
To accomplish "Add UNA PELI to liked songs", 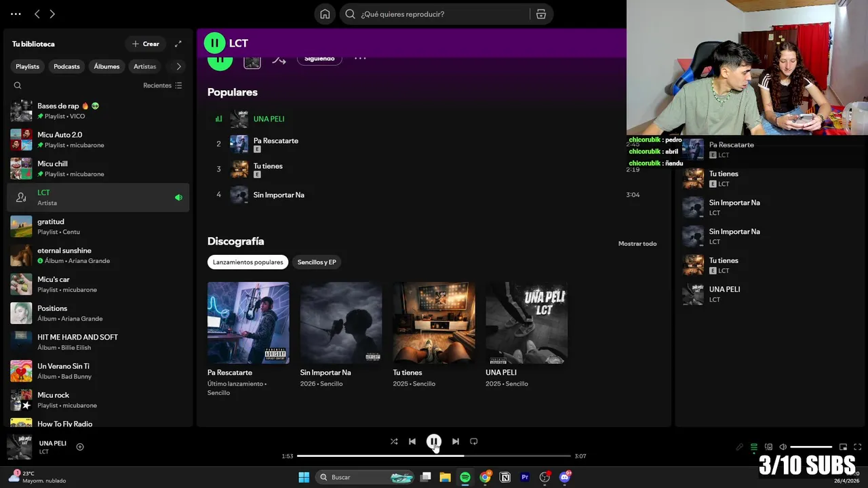I will pyautogui.click(x=80, y=447).
